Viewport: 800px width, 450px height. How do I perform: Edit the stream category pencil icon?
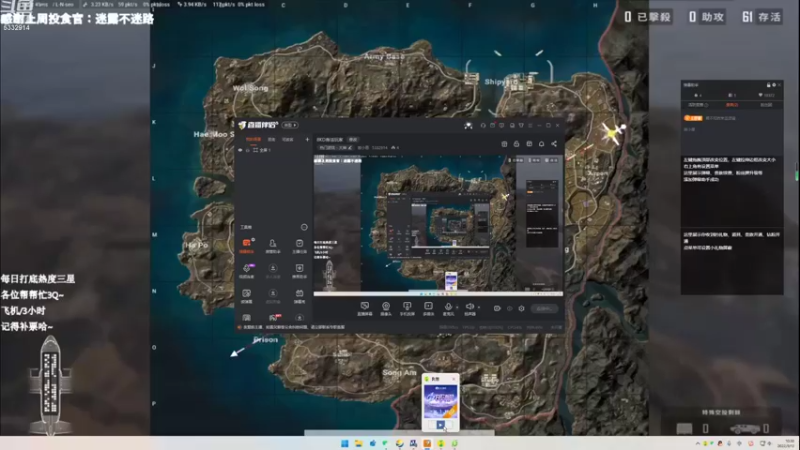(350, 147)
